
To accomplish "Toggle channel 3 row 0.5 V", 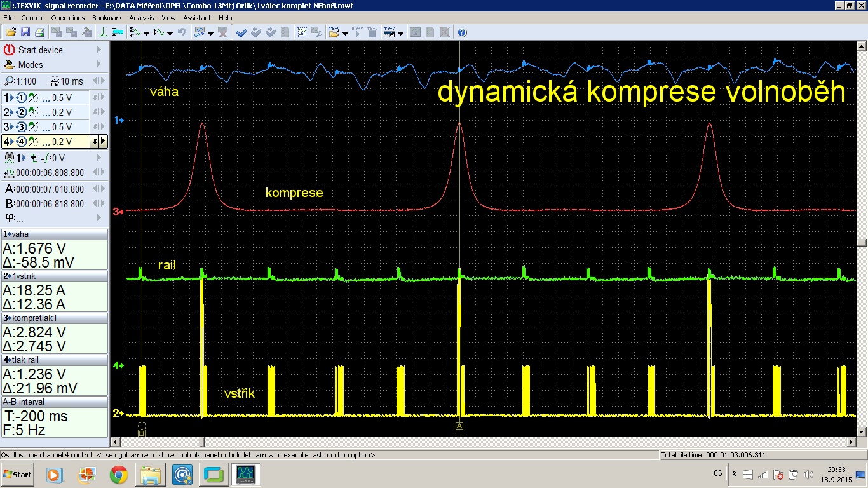I will click(45, 127).
